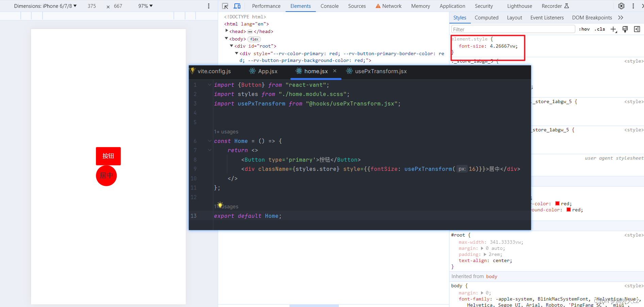Open the Lighthouse panel

click(x=519, y=6)
